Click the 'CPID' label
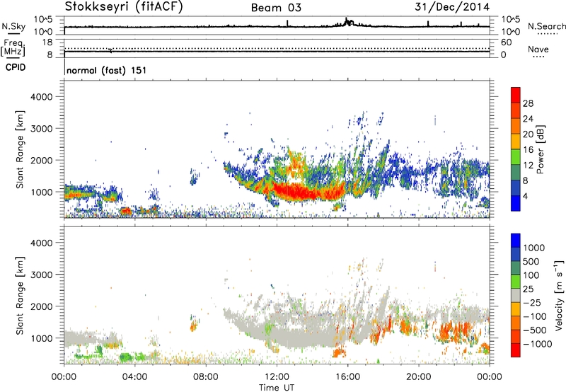 coord(16,67)
